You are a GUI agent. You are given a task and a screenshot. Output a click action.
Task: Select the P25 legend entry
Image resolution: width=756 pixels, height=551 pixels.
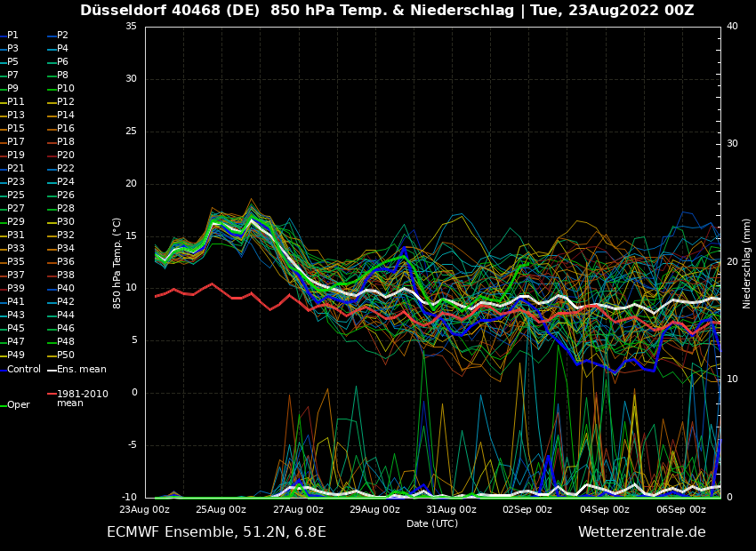pos(16,196)
